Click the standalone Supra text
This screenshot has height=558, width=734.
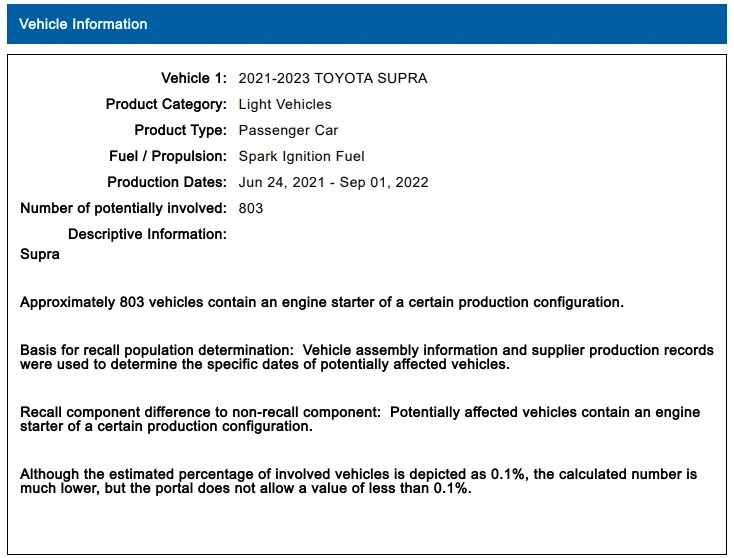click(40, 254)
